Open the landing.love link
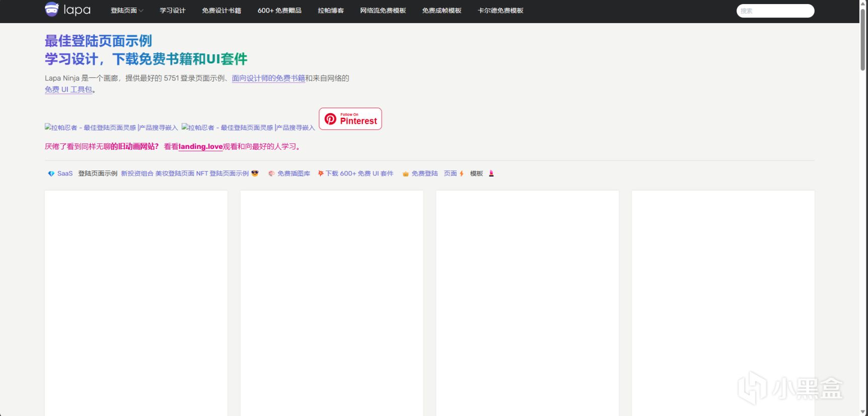This screenshot has width=868, height=416. (200, 146)
